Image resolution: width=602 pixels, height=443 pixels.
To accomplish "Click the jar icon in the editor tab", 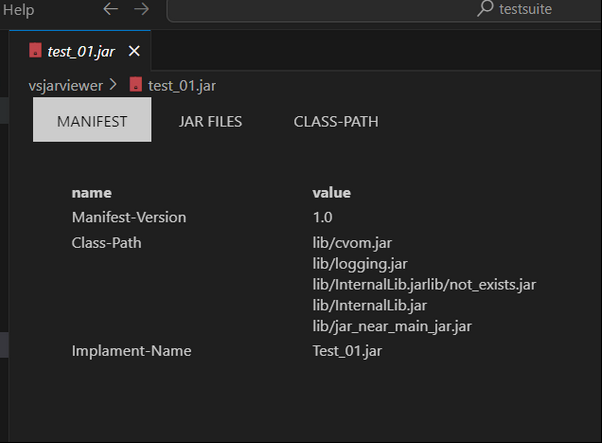I will pos(35,51).
